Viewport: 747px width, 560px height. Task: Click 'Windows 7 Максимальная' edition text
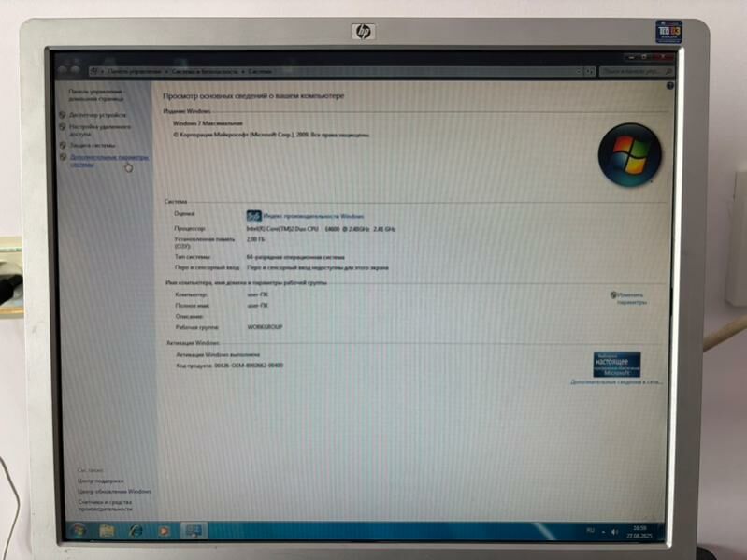pos(208,123)
